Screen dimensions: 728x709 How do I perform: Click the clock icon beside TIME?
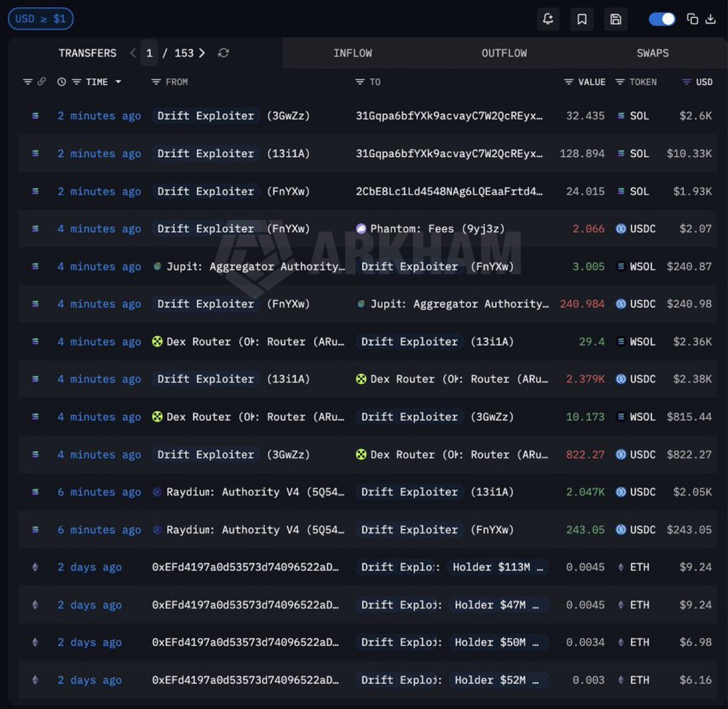click(x=61, y=82)
